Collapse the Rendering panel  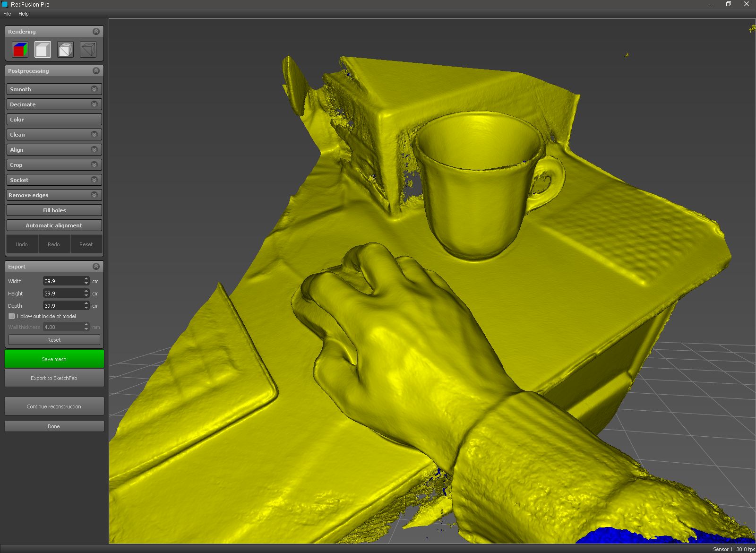tap(96, 32)
